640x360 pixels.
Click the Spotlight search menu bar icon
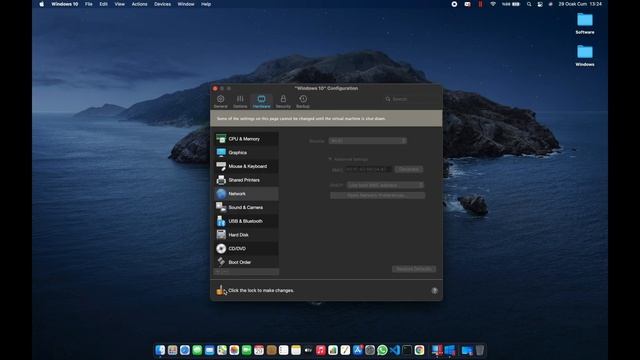529,4
